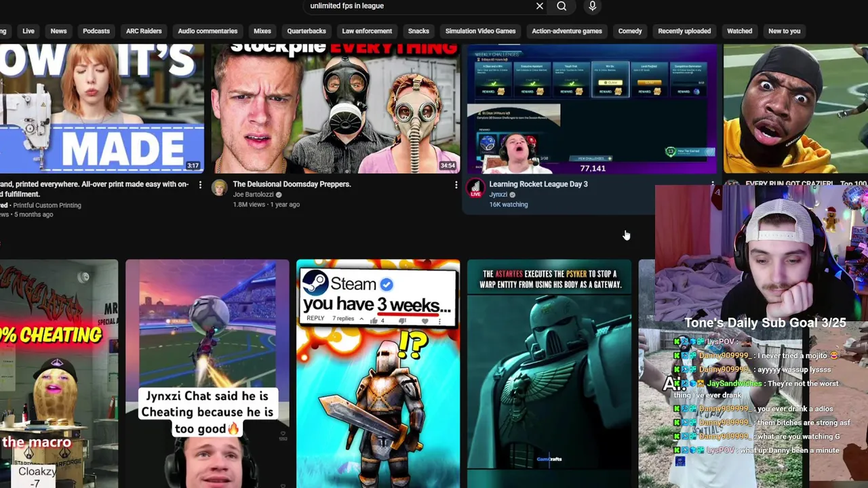
Task: Select the Mixes filter chip
Action: click(262, 31)
